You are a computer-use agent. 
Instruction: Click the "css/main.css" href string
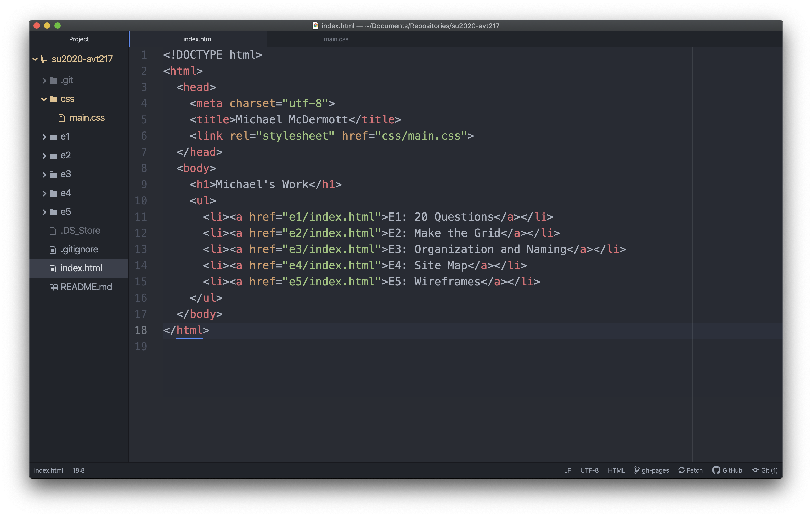click(x=421, y=136)
